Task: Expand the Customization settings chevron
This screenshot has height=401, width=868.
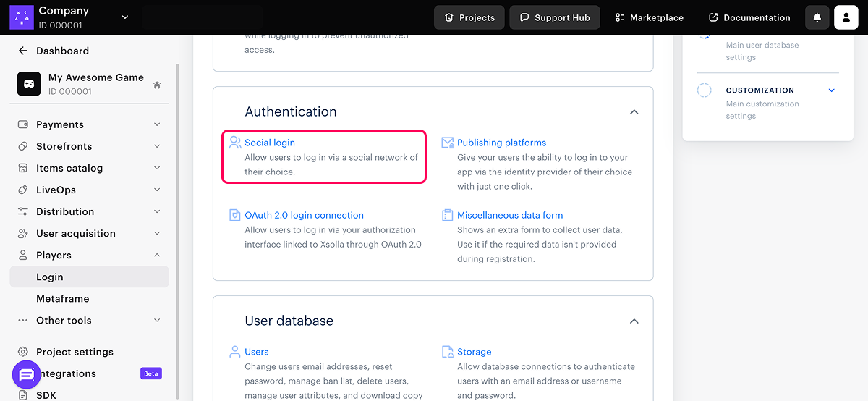Action: tap(831, 90)
